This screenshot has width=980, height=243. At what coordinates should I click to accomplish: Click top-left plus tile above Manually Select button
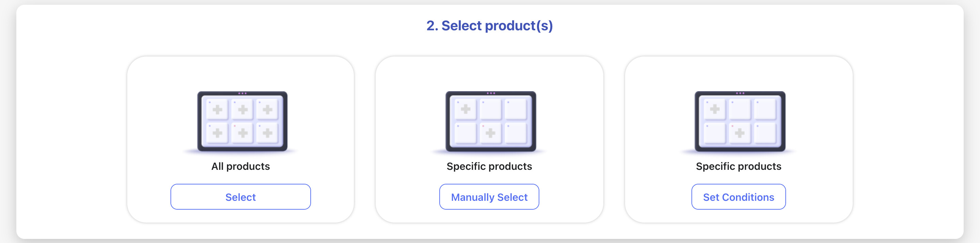[x=465, y=110]
